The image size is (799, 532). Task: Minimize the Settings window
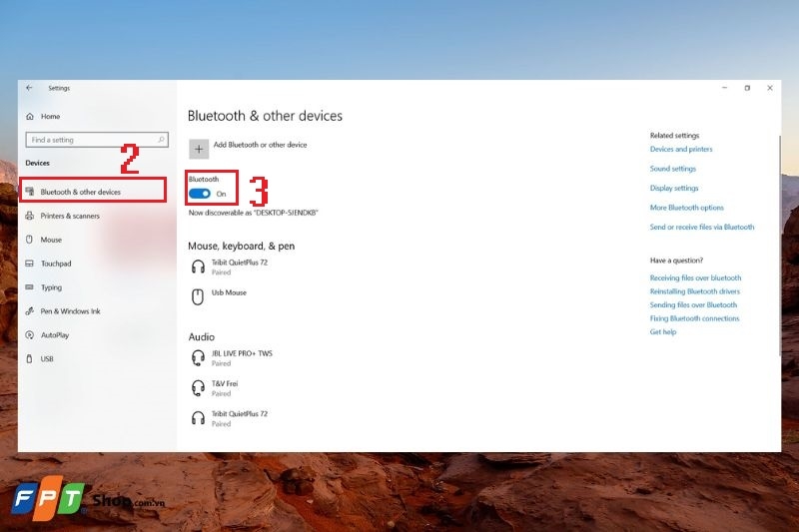point(724,88)
